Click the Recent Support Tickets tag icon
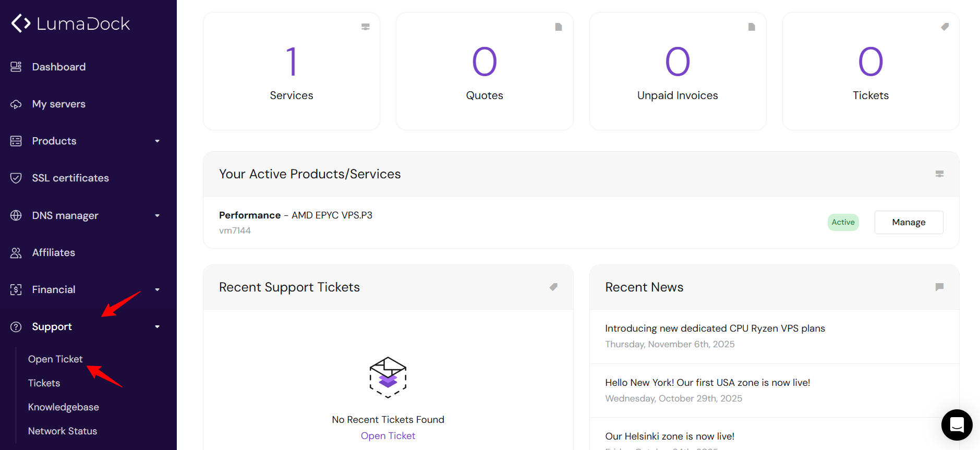 pos(553,287)
